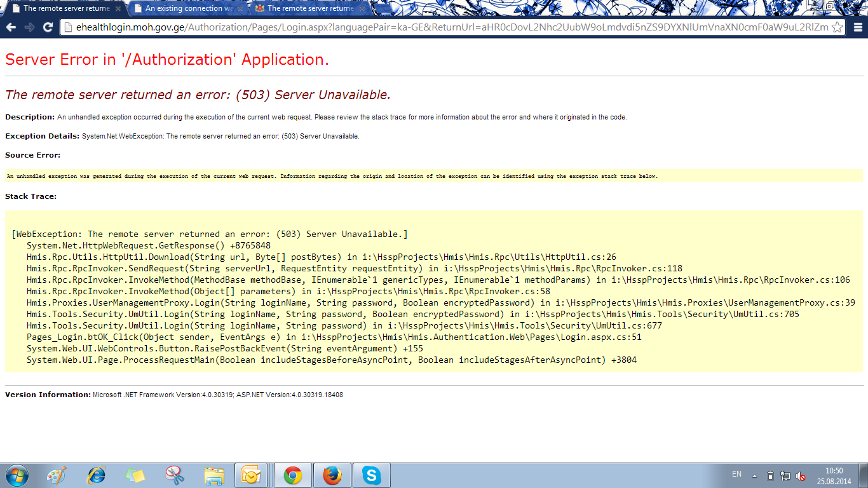
Task: Launch Firefox from the taskbar
Action: pyautogui.click(x=332, y=475)
